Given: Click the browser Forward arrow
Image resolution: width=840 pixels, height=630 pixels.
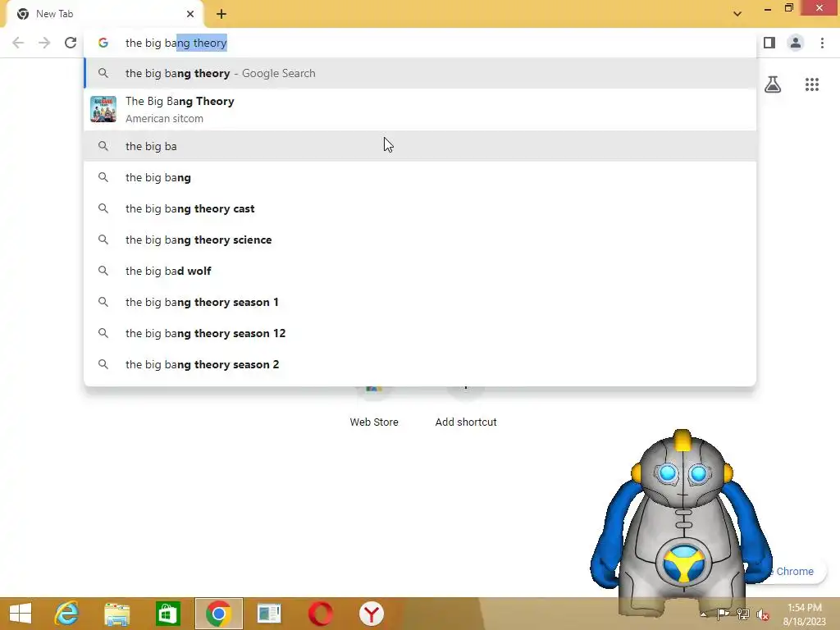Looking at the screenshot, I should [44, 43].
